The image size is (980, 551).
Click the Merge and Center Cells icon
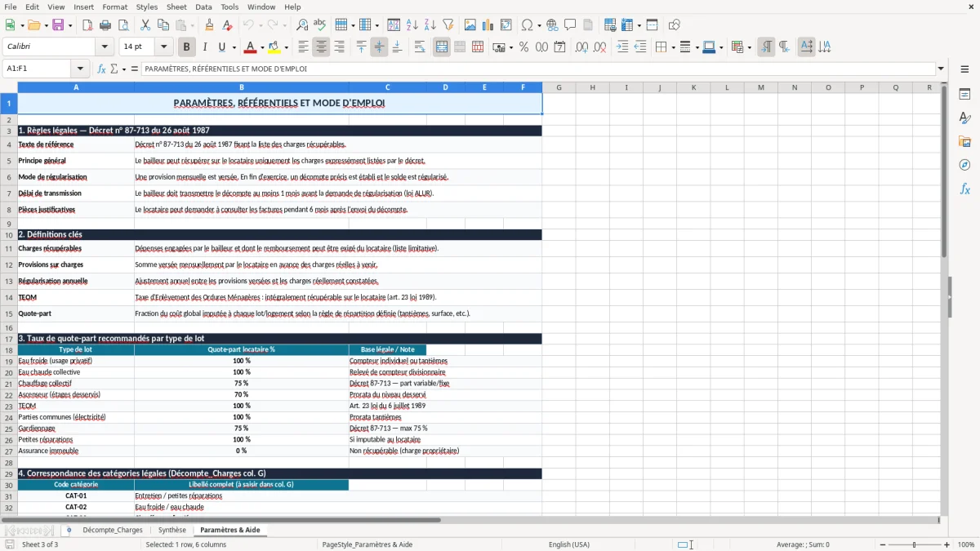442,47
